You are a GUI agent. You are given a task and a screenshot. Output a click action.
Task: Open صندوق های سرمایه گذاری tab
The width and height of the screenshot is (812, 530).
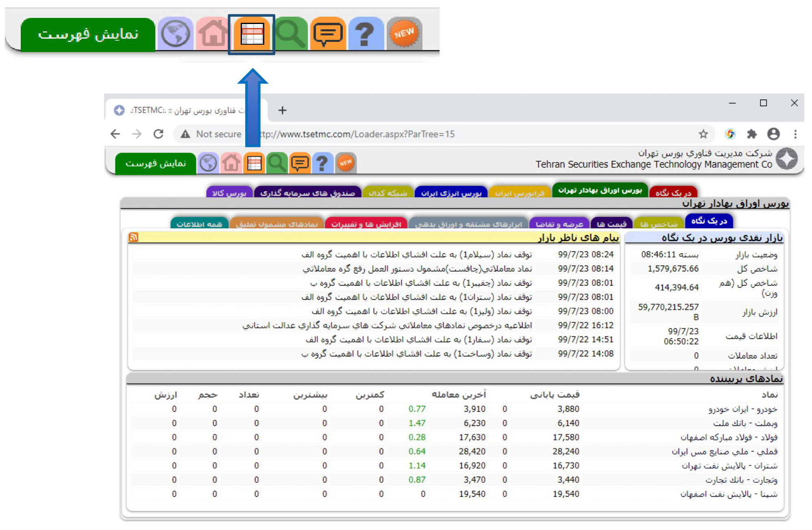tap(307, 193)
